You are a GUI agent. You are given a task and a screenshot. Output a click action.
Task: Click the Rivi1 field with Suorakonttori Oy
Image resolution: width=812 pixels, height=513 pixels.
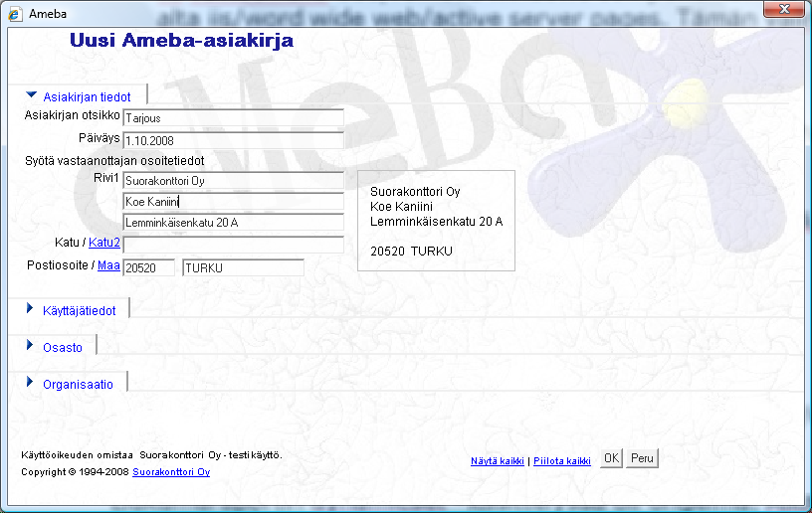point(234,181)
